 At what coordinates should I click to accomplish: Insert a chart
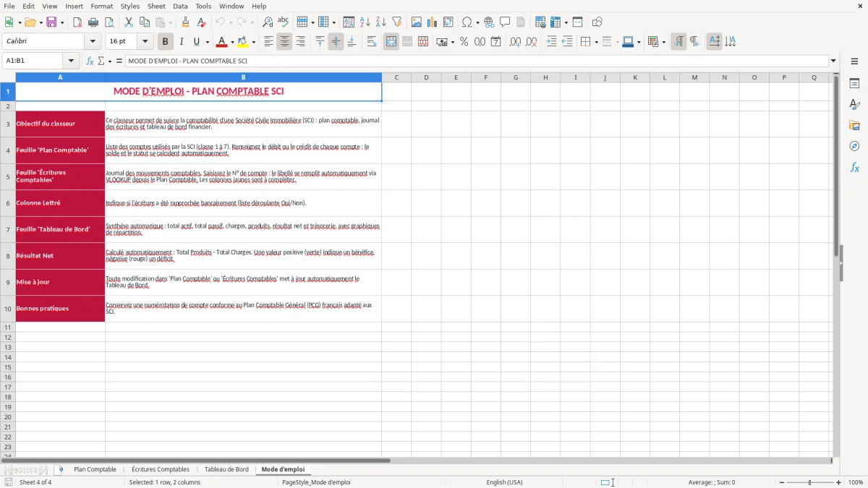tap(433, 22)
